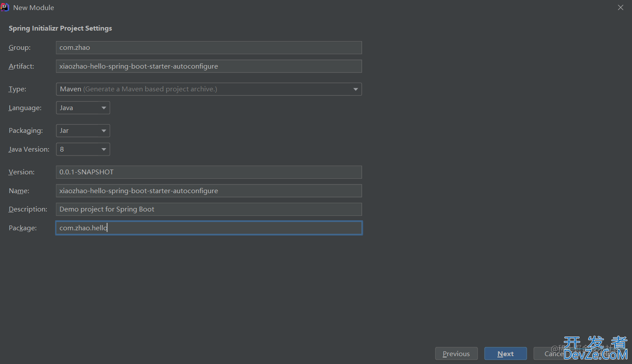This screenshot has height=364, width=632.
Task: Go back with the Previous button
Action: 456,354
